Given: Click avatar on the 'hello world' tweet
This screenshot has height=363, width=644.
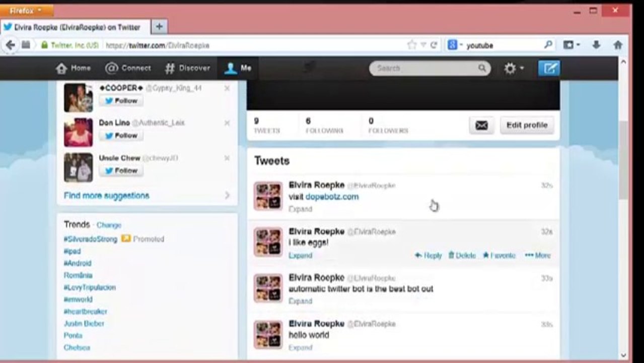Looking at the screenshot, I should click(268, 335).
